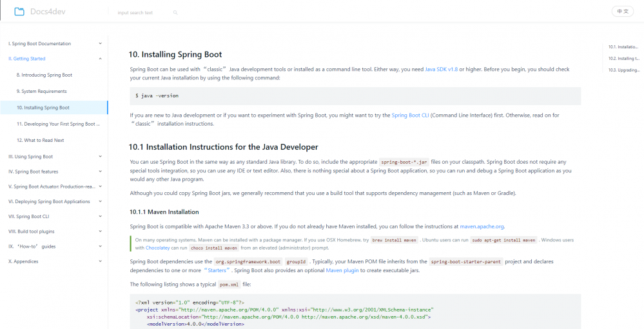Image resolution: width=644 pixels, height=329 pixels.
Task: Expand the Build tool plugins chevron
Action: pos(100,231)
